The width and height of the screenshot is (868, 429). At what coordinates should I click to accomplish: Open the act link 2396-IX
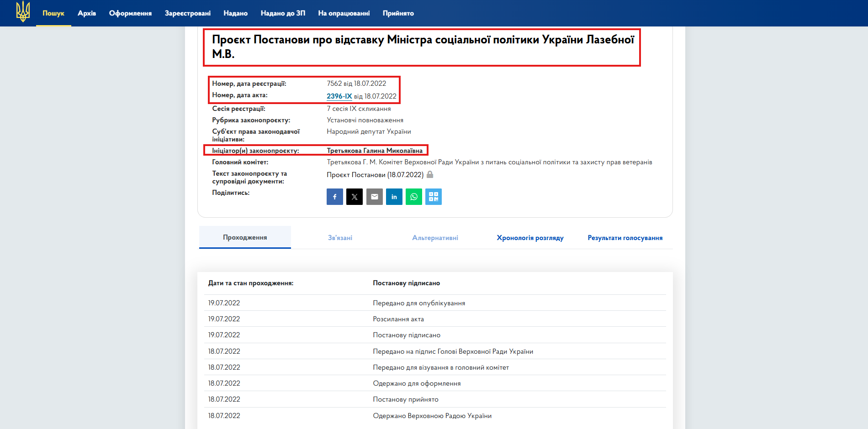click(x=339, y=96)
